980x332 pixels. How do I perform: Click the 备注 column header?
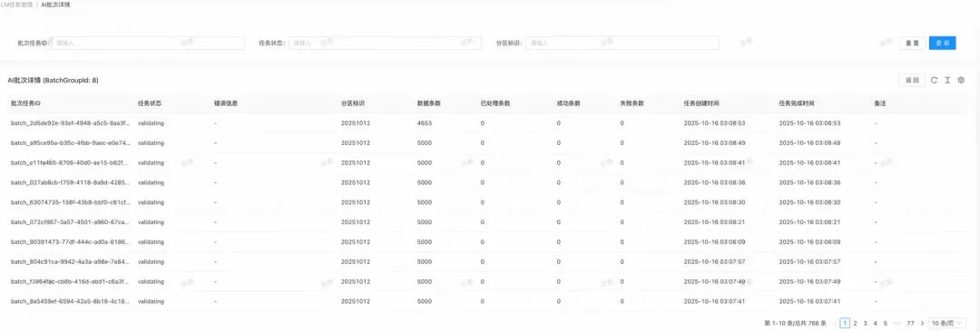pos(880,103)
